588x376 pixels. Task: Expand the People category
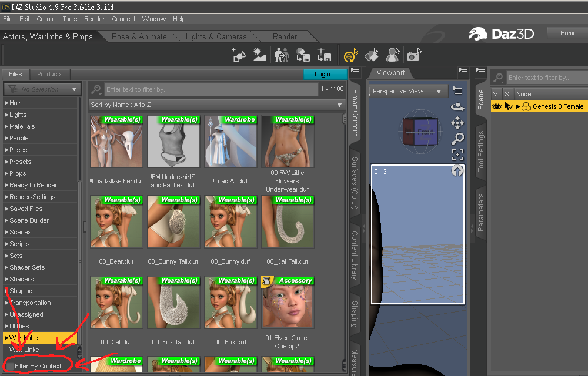coord(6,138)
